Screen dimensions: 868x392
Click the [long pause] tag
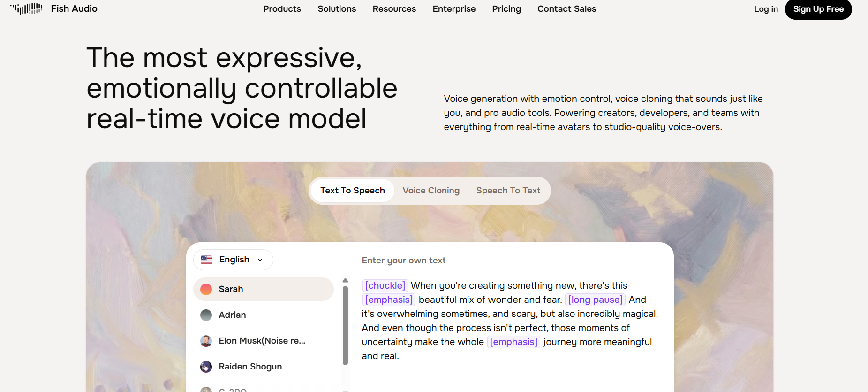coord(595,300)
